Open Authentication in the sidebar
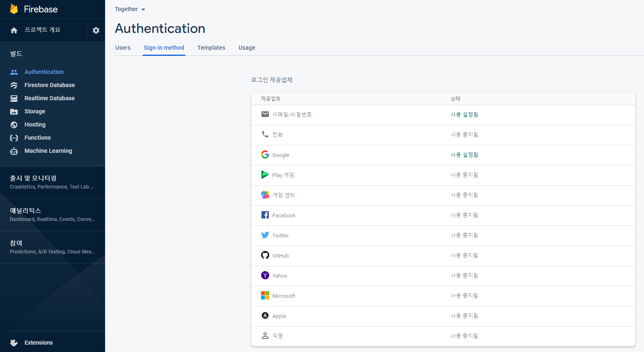 point(44,72)
